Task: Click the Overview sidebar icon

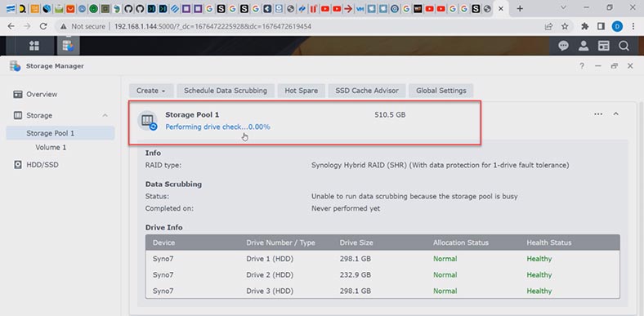Action: click(x=18, y=95)
